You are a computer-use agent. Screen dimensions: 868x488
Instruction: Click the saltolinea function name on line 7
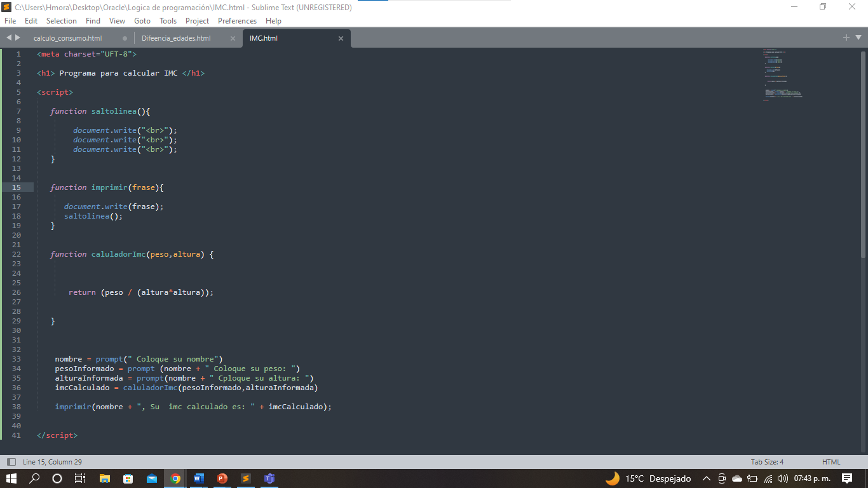tap(114, 111)
